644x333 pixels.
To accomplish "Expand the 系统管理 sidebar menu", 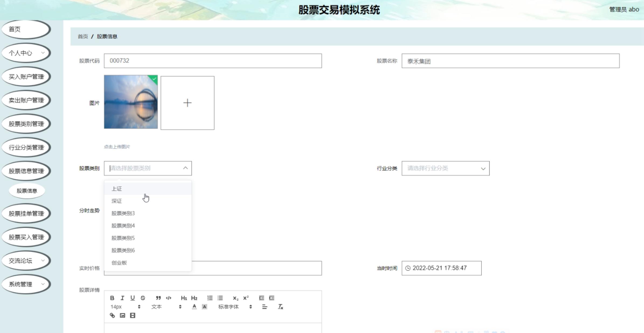I will [26, 284].
